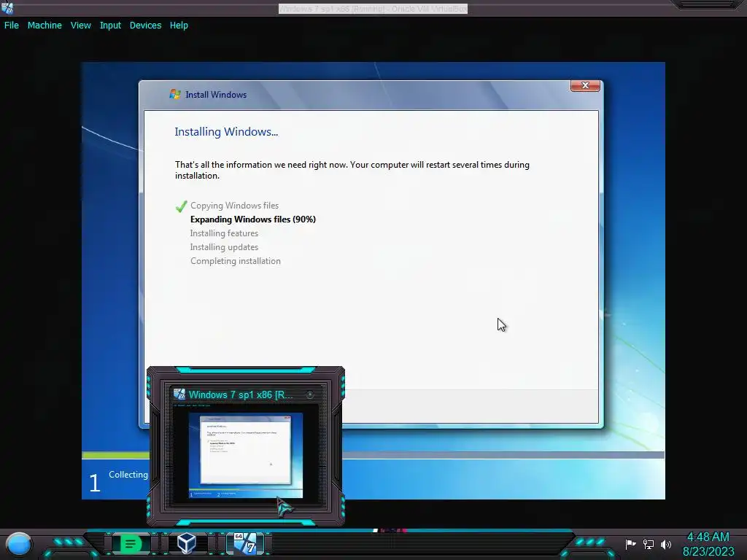Click the "Installing Windows..." heading
This screenshot has height=560, width=747.
click(226, 132)
